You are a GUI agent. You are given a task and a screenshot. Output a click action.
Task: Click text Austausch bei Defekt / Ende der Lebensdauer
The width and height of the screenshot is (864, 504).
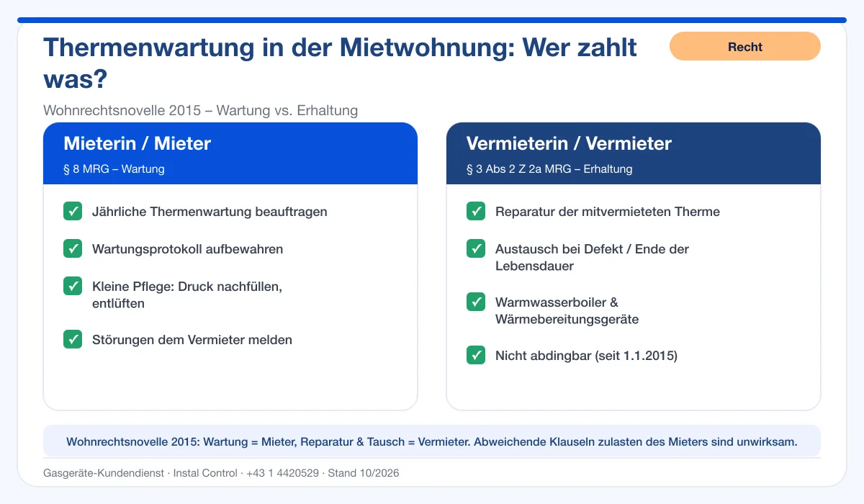[x=592, y=257]
